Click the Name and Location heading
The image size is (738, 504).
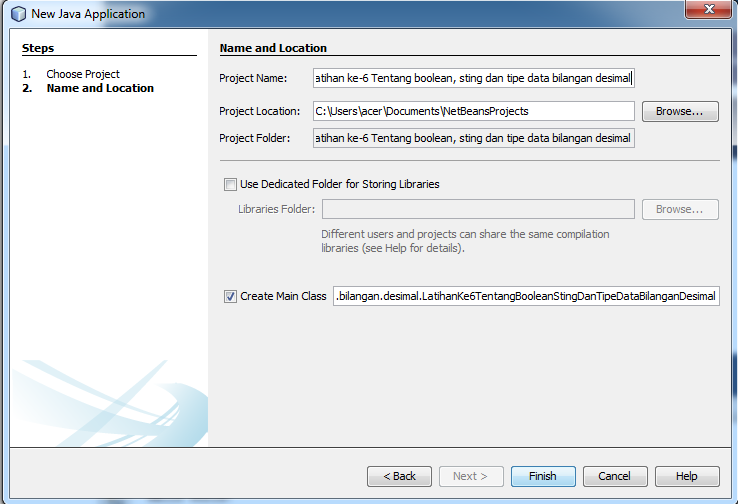click(x=273, y=48)
